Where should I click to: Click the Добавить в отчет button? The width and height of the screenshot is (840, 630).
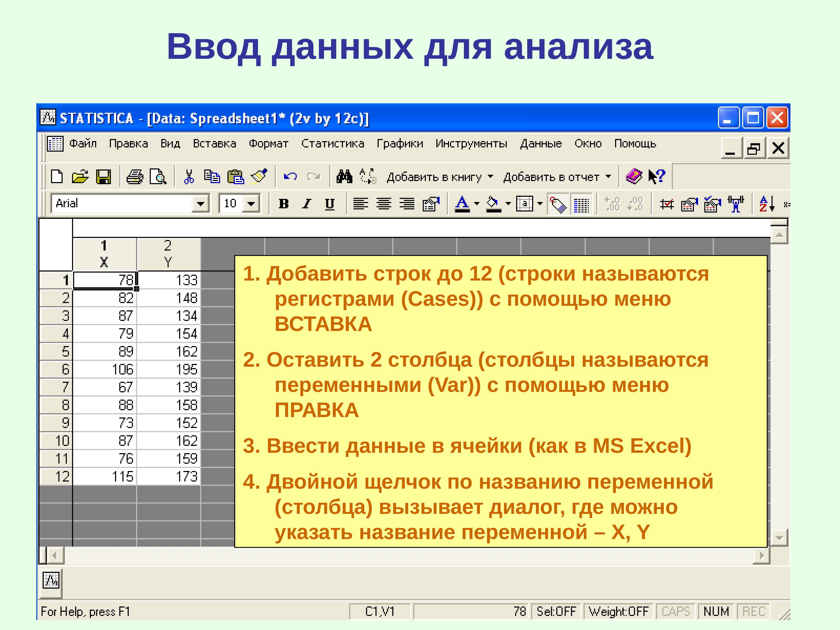tap(551, 177)
